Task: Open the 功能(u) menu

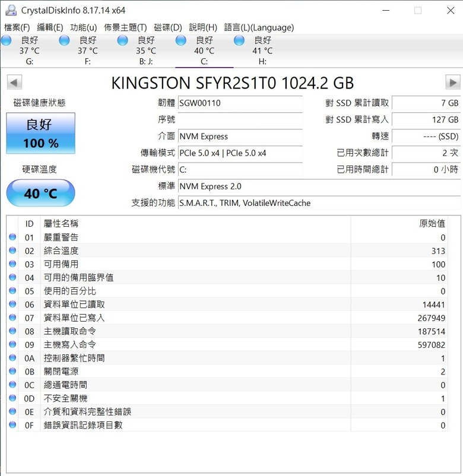Action: (x=84, y=28)
